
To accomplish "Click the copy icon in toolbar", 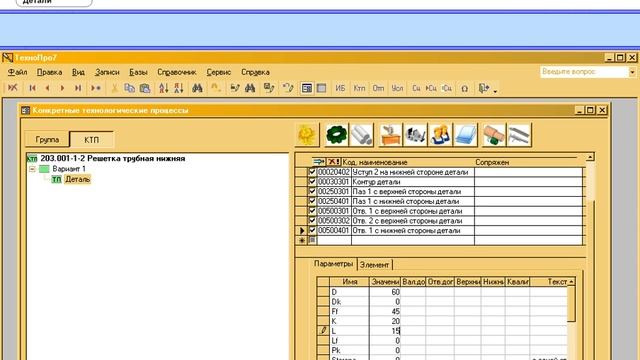I will point(129,88).
